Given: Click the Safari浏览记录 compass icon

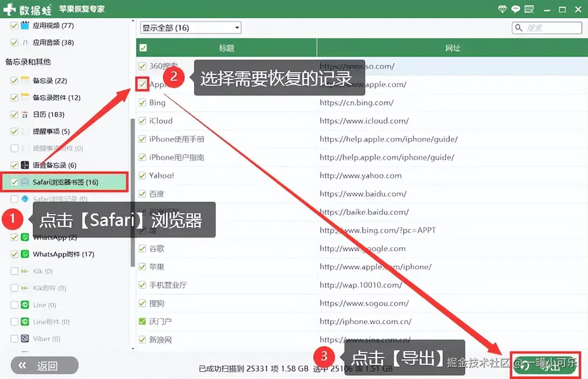Looking at the screenshot, I should coord(25,199).
